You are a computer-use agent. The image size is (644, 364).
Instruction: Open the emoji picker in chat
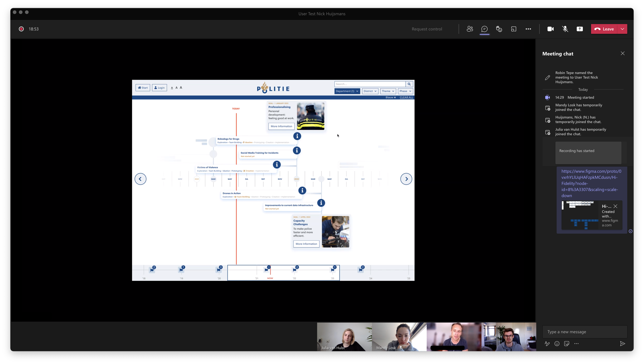tap(557, 343)
